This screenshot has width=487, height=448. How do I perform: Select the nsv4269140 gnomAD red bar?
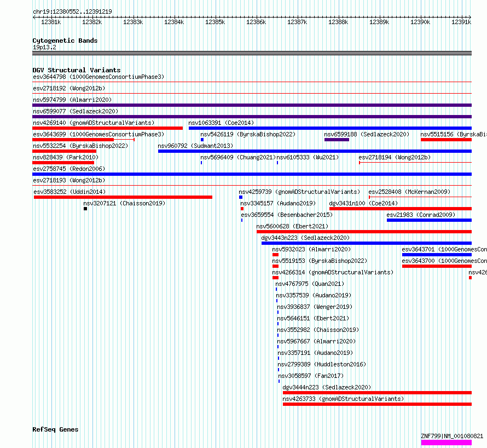107,128
